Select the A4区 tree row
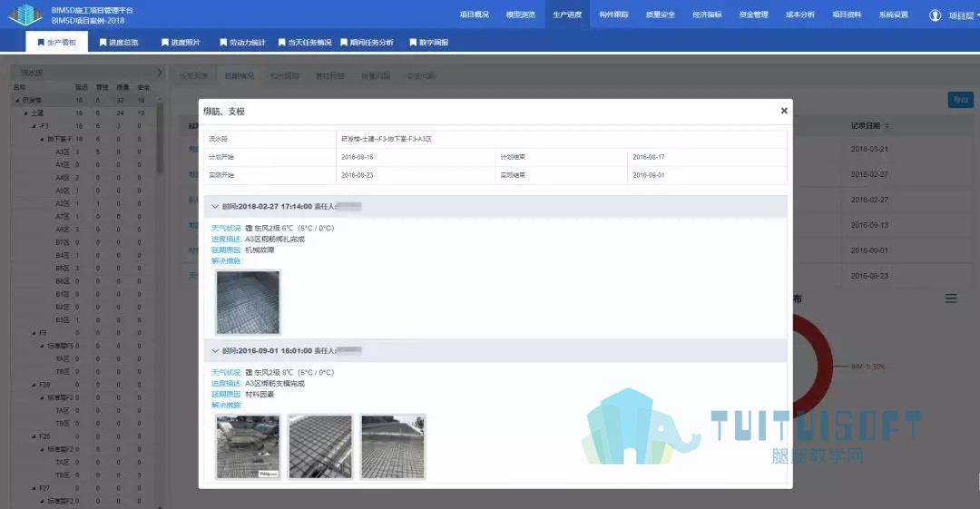This screenshot has height=509, width=980. click(84, 178)
